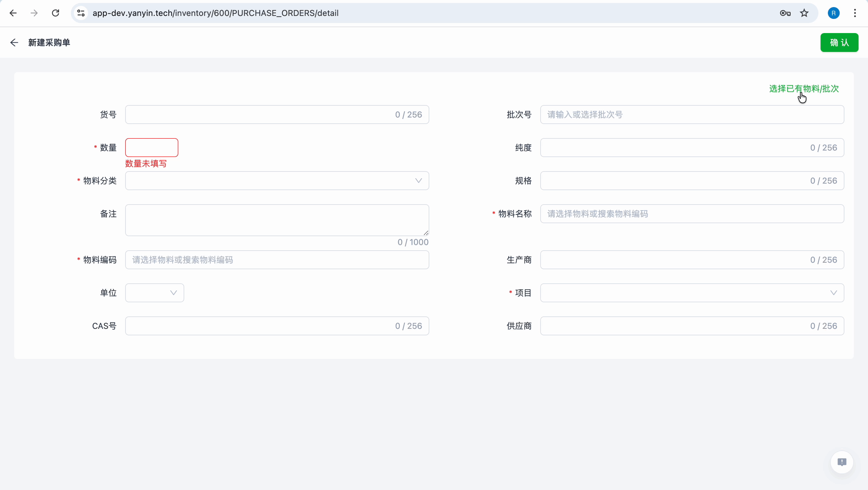Open the site information icon in the address bar
This screenshot has height=490, width=868.
(x=81, y=13)
